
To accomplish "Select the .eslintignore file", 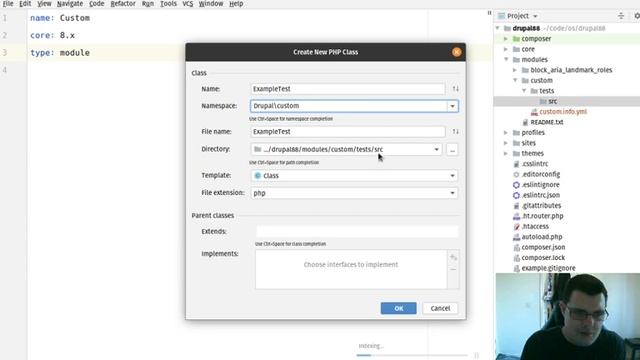I will [540, 184].
